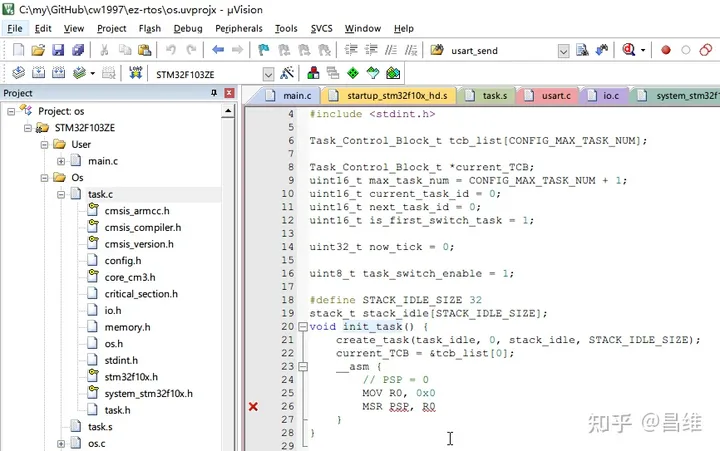The width and height of the screenshot is (720, 451).
Task: Click the Translate file icon
Action: (x=18, y=73)
